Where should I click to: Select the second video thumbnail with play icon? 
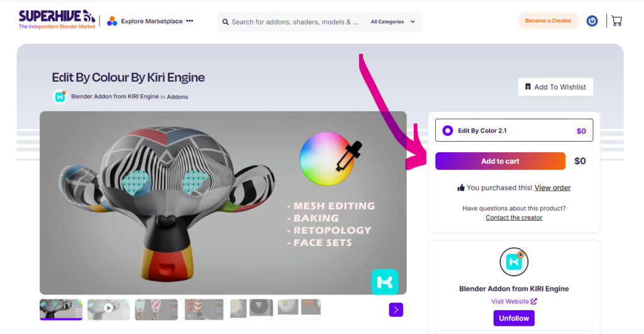pos(109,309)
